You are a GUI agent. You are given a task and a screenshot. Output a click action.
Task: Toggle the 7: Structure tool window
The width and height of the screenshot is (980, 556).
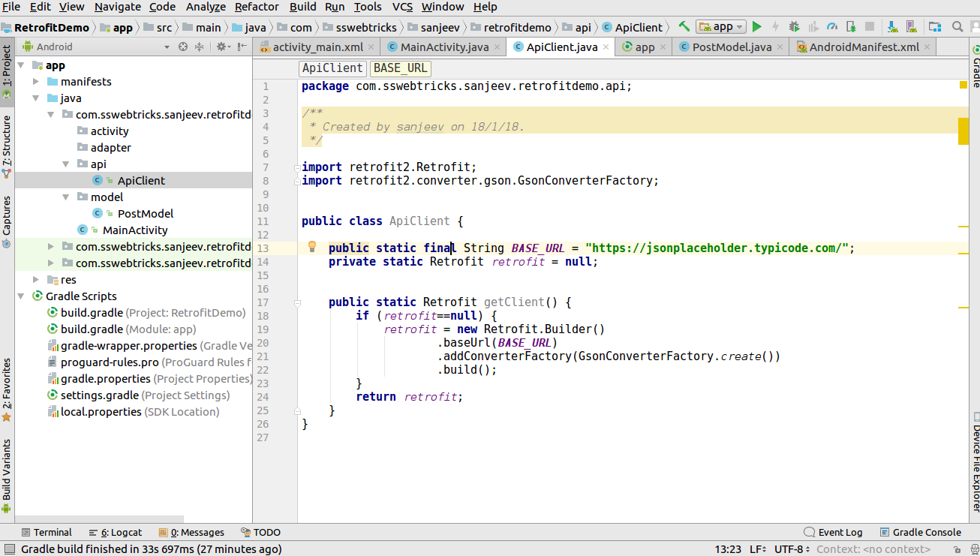click(7, 147)
